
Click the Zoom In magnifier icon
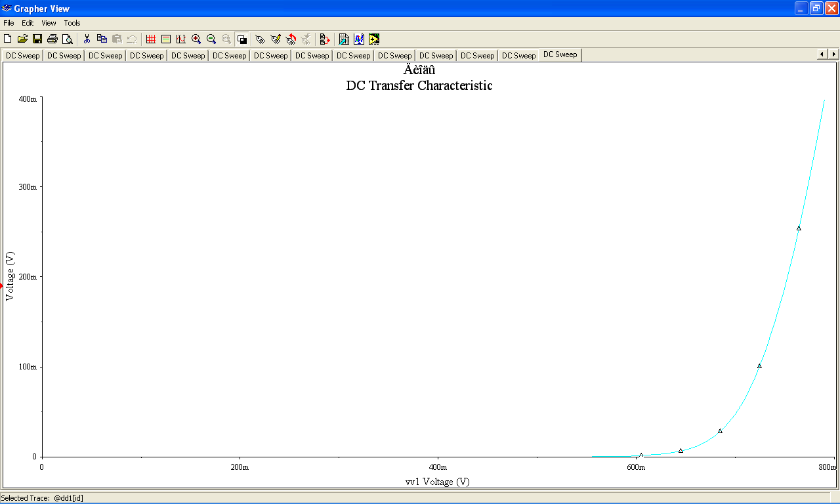point(196,39)
